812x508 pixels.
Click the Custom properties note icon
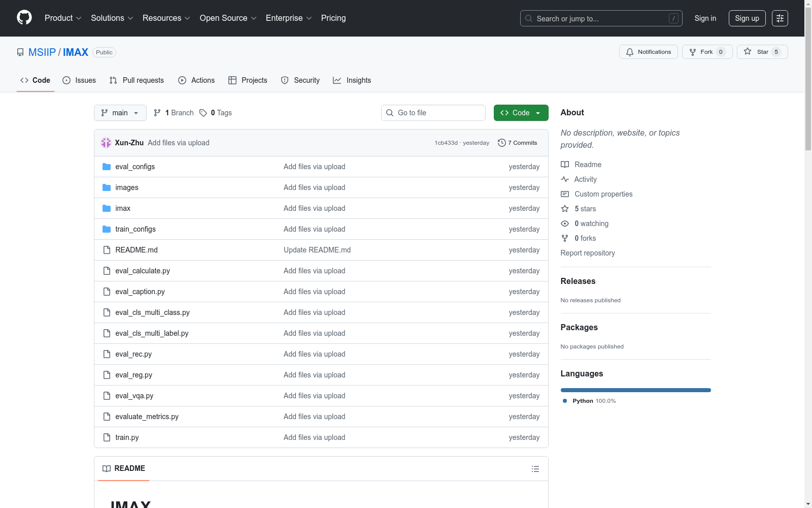[x=565, y=194]
